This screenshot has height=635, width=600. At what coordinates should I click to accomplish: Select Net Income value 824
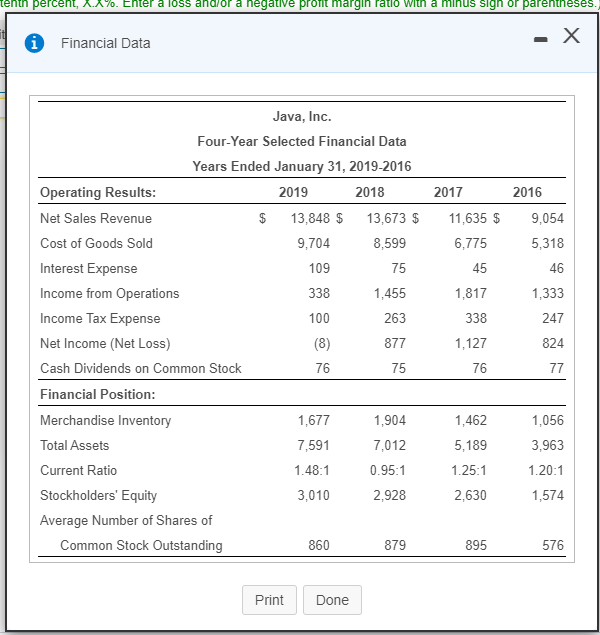[x=553, y=343]
